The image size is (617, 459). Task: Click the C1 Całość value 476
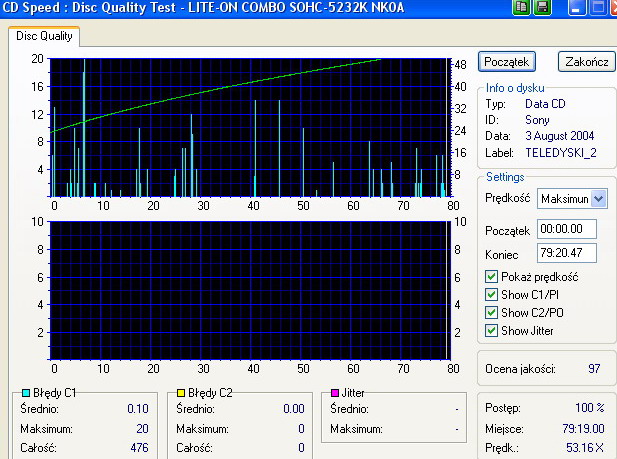tap(139, 448)
